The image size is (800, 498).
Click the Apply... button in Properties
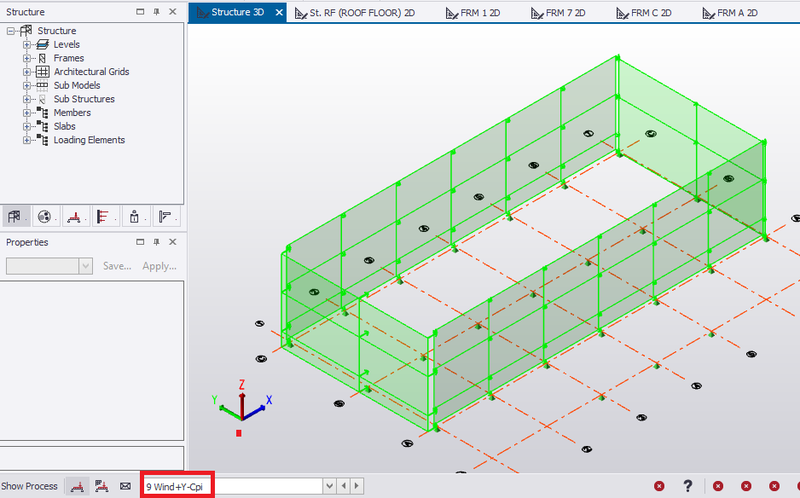tap(159, 266)
